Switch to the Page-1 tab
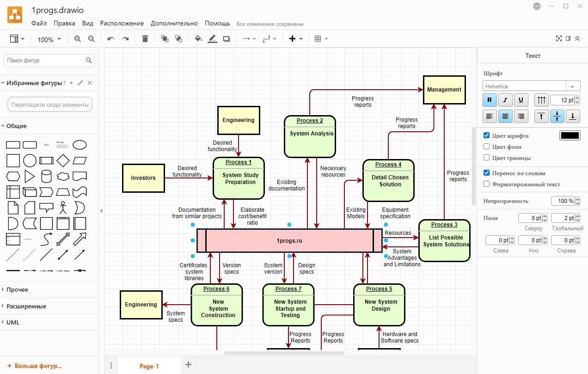The width and height of the screenshot is (588, 374). coord(149,366)
